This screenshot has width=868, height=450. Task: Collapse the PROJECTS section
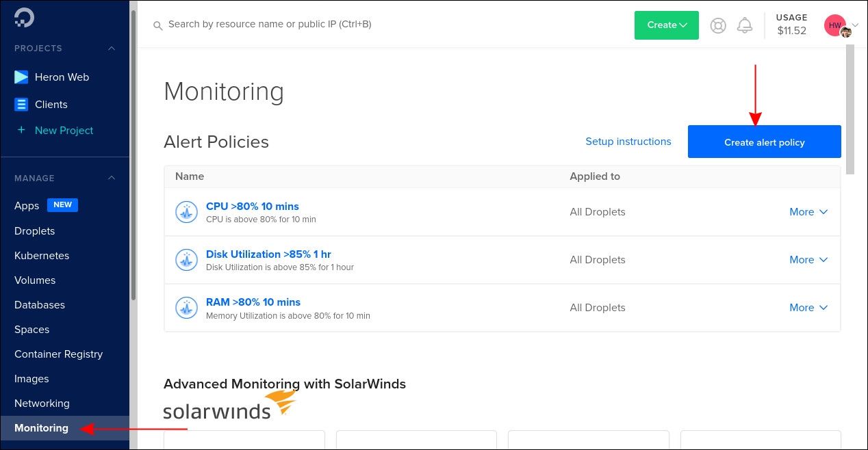tap(111, 48)
